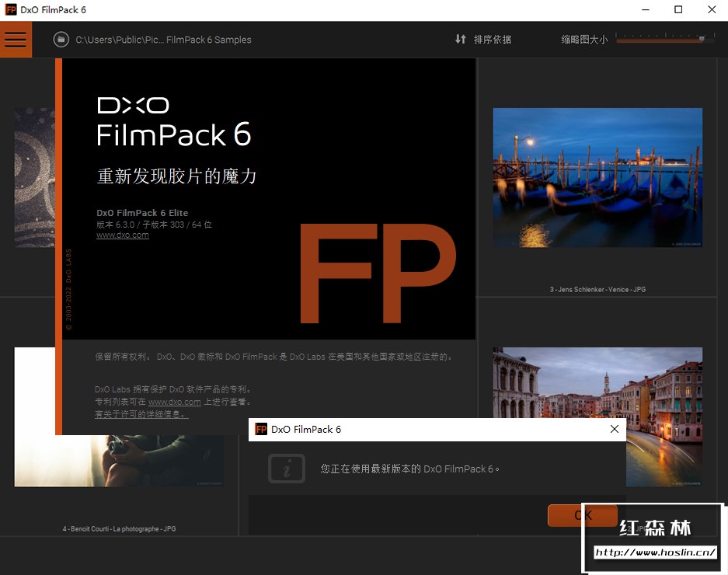This screenshot has height=575, width=728.
Task: Click the dialog's FP title icon
Action: (261, 429)
